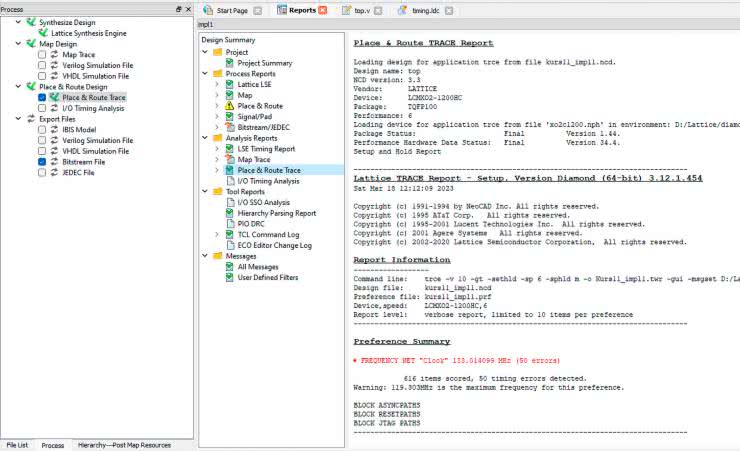
Task: Enable the IBIS Model checkbox
Action: [x=42, y=130]
